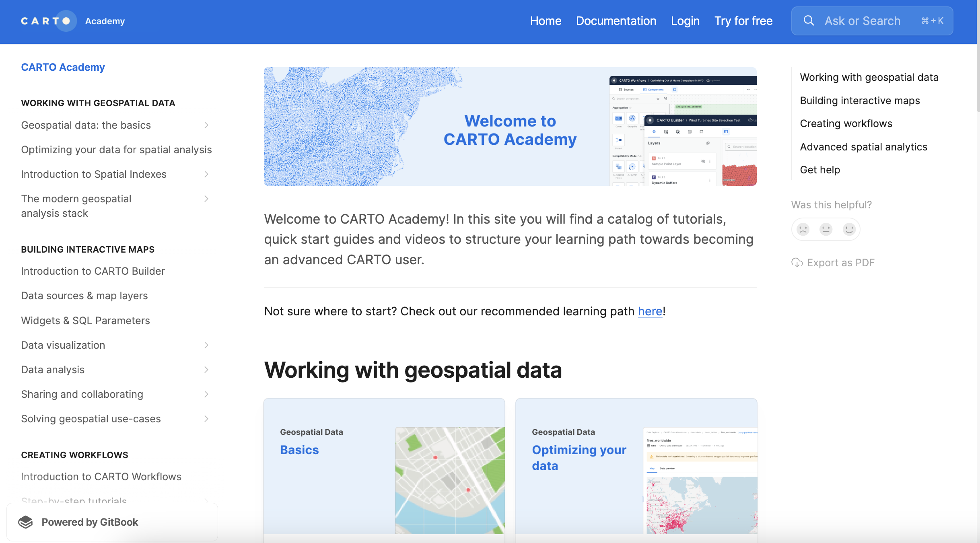Screen dimensions: 980x543
Task: Click Academy label beside logo
Action: coord(105,21)
